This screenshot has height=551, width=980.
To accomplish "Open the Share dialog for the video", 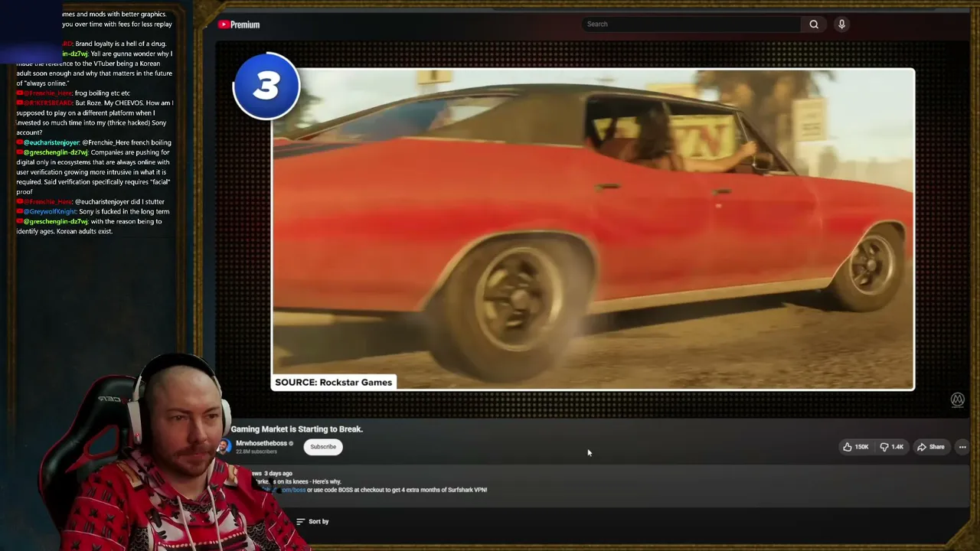I will [931, 447].
